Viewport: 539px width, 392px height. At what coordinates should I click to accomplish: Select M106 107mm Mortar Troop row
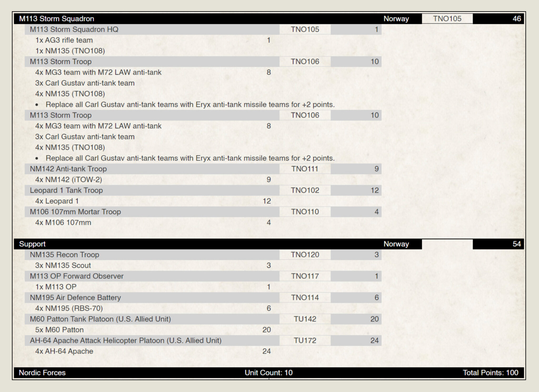point(75,212)
